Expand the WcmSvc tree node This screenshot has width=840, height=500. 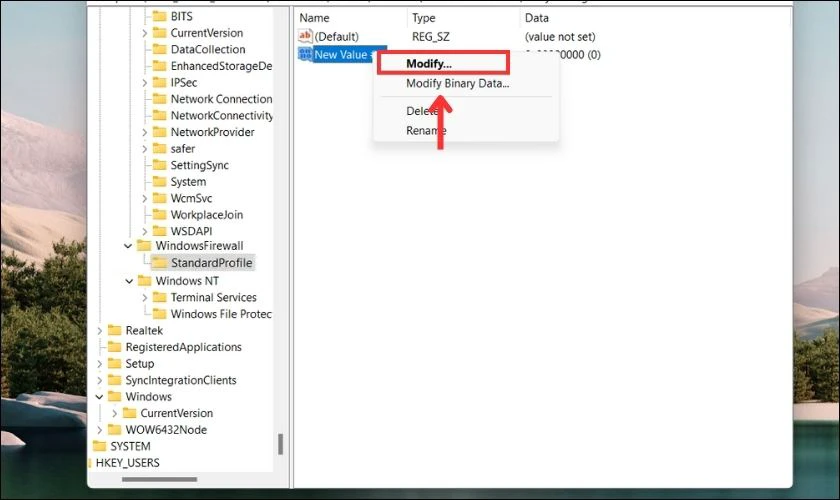pyautogui.click(x=144, y=198)
